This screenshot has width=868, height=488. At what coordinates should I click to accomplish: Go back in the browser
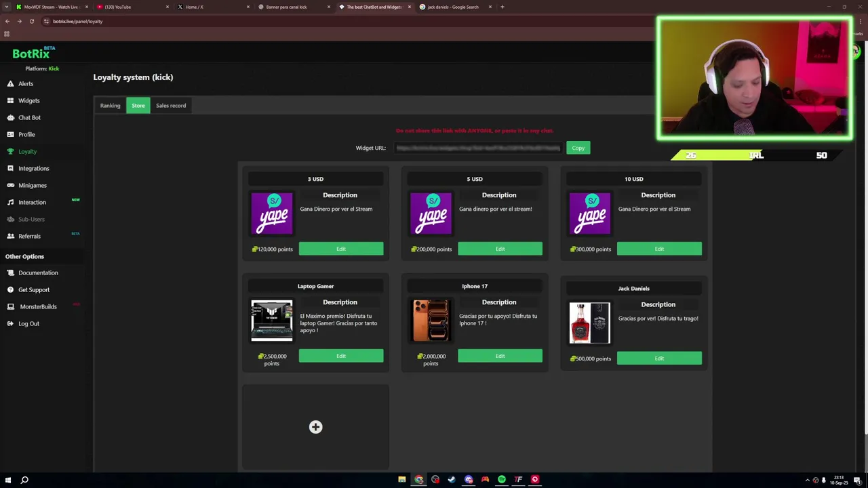[x=7, y=21]
